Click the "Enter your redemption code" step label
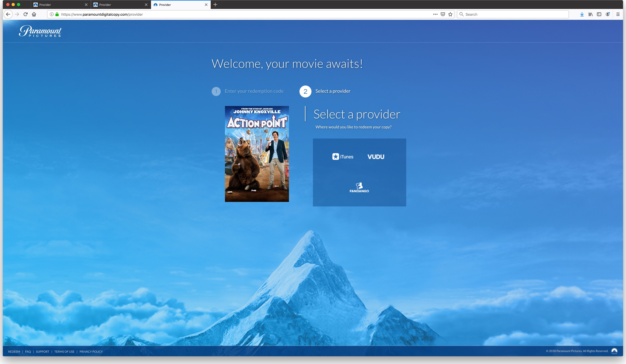 pos(254,91)
